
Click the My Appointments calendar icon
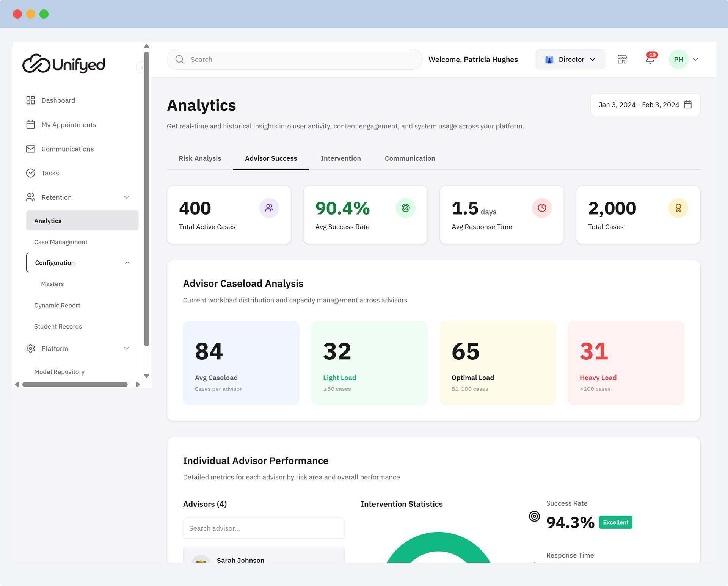point(30,125)
